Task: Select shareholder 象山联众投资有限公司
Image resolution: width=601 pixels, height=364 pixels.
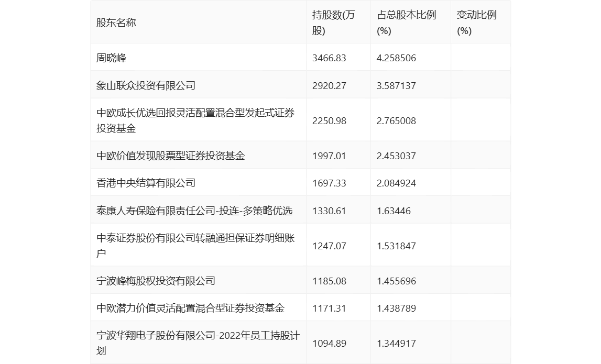Action: click(x=146, y=85)
